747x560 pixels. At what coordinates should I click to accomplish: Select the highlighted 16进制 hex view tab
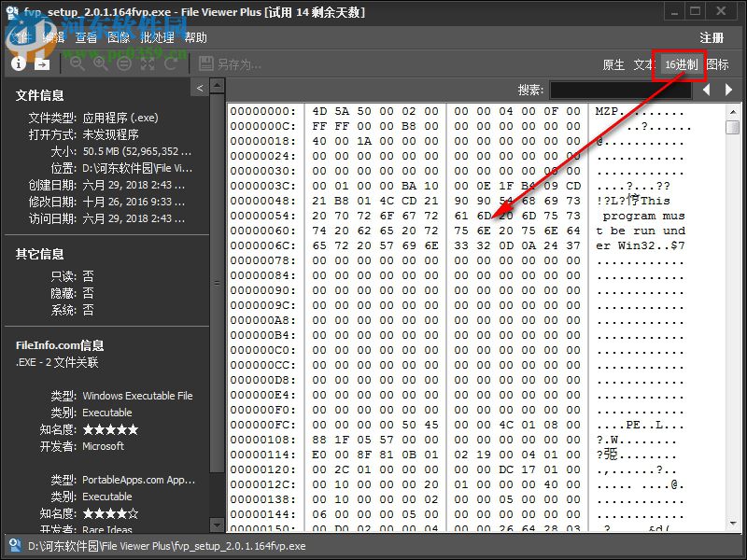pyautogui.click(x=677, y=65)
